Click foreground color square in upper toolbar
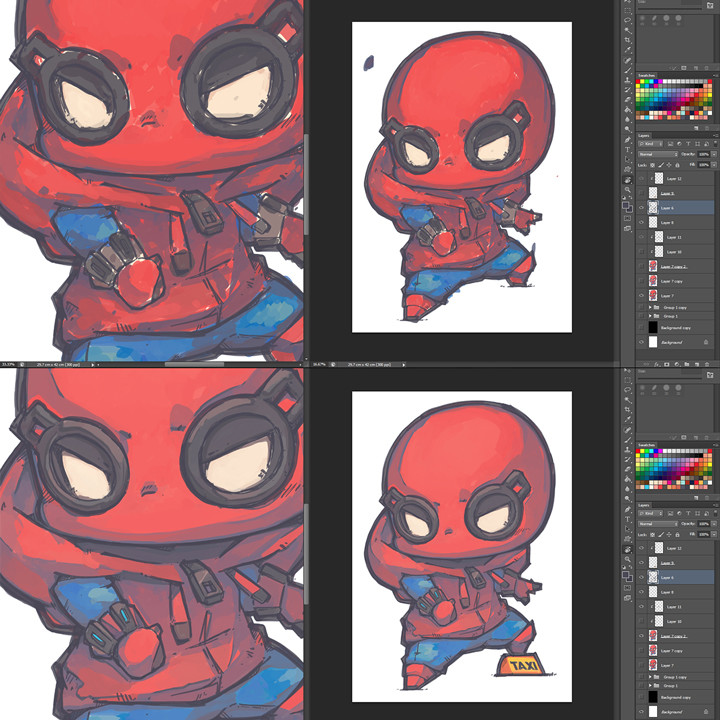Viewport: 720px width, 720px height. click(x=625, y=205)
